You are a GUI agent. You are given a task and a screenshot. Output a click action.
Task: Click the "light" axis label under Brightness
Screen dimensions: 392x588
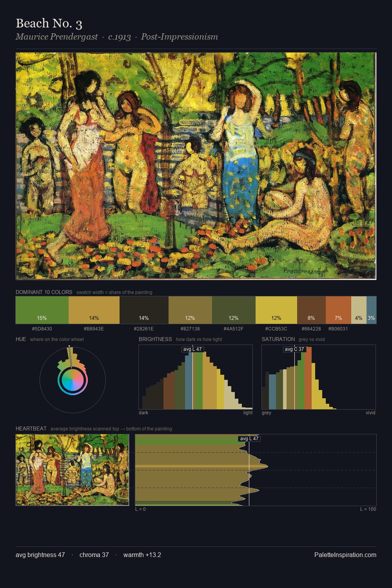pyautogui.click(x=248, y=413)
